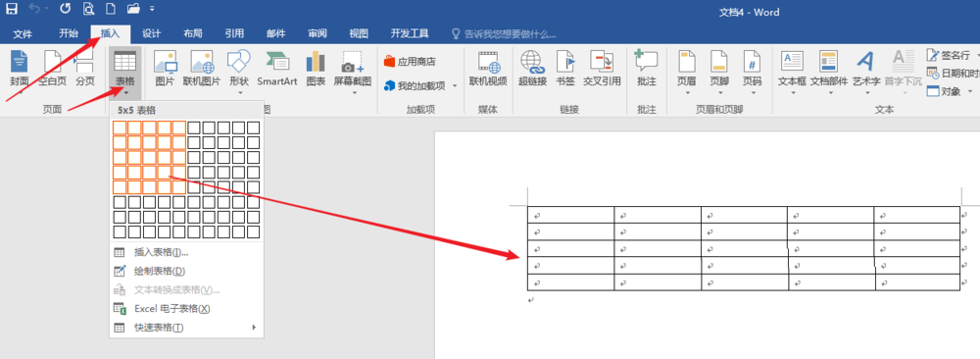Insert a hyperlink with 超链接
980x359 pixels.
coord(532,70)
